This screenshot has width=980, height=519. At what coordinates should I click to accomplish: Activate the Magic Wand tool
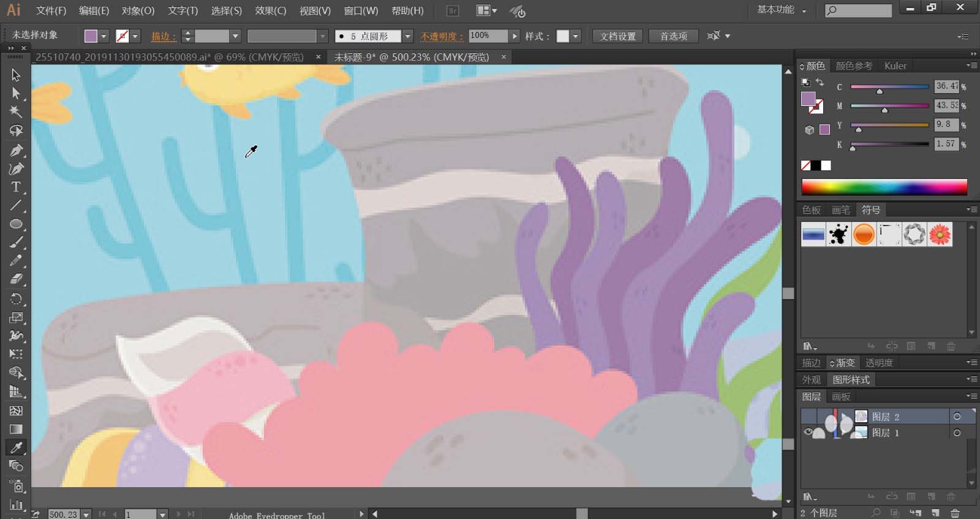tap(16, 112)
